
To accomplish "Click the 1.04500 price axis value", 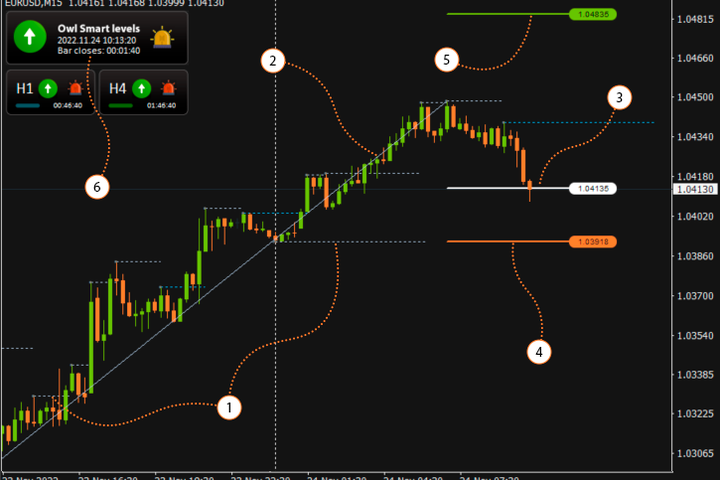I will [x=695, y=97].
